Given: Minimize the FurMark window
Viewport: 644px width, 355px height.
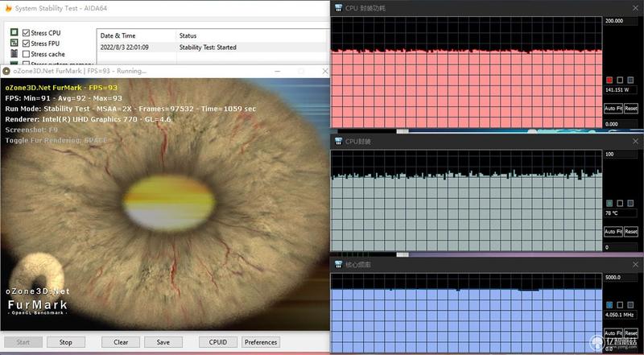Looking at the screenshot, I should [x=278, y=71].
